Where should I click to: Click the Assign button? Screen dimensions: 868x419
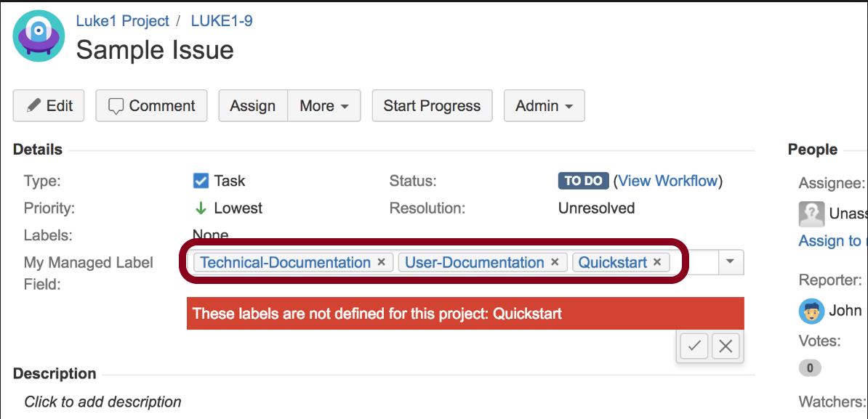253,105
